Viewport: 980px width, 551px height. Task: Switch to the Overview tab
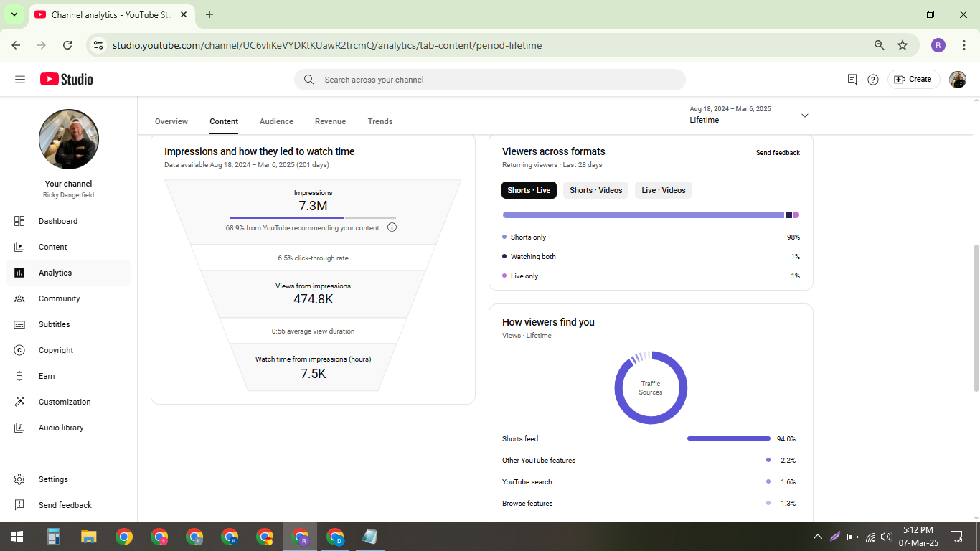point(171,121)
